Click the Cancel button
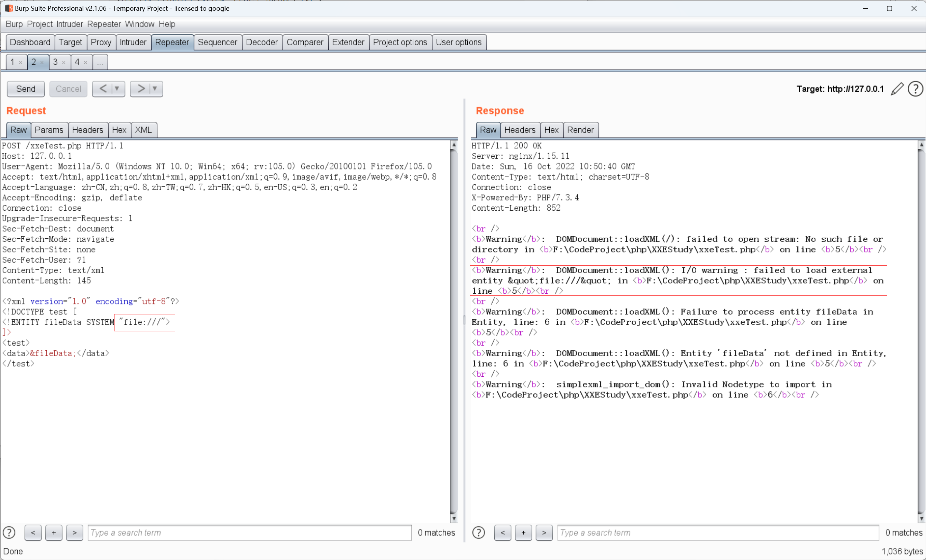This screenshot has width=926, height=560. (68, 89)
